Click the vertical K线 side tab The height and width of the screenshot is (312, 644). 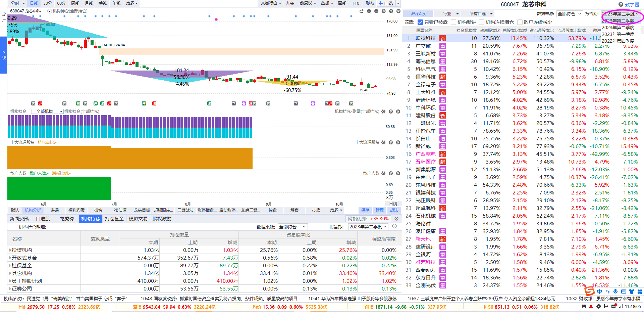click(x=4, y=55)
